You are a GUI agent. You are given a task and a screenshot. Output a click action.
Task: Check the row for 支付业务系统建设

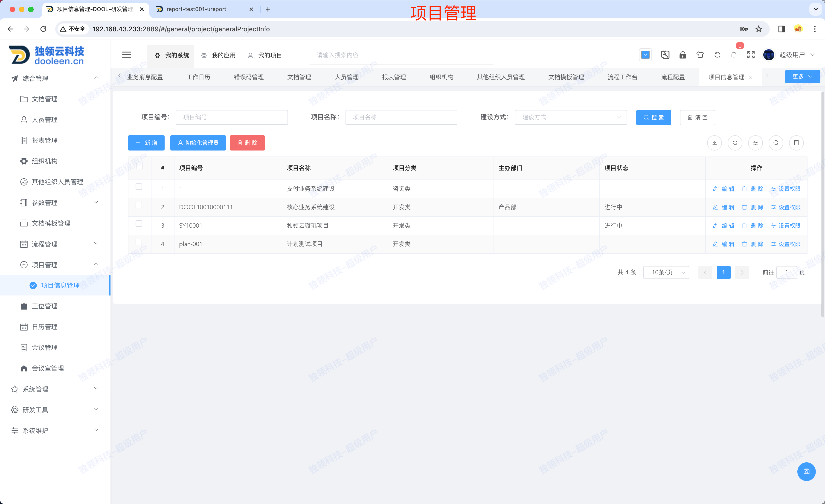[x=139, y=187]
